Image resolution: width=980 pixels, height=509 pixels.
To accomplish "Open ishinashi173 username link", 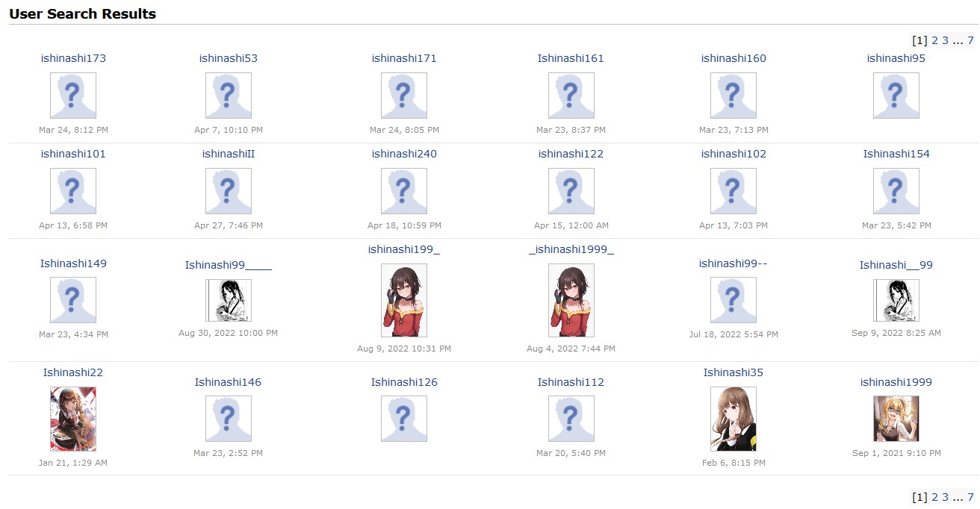I will [73, 58].
